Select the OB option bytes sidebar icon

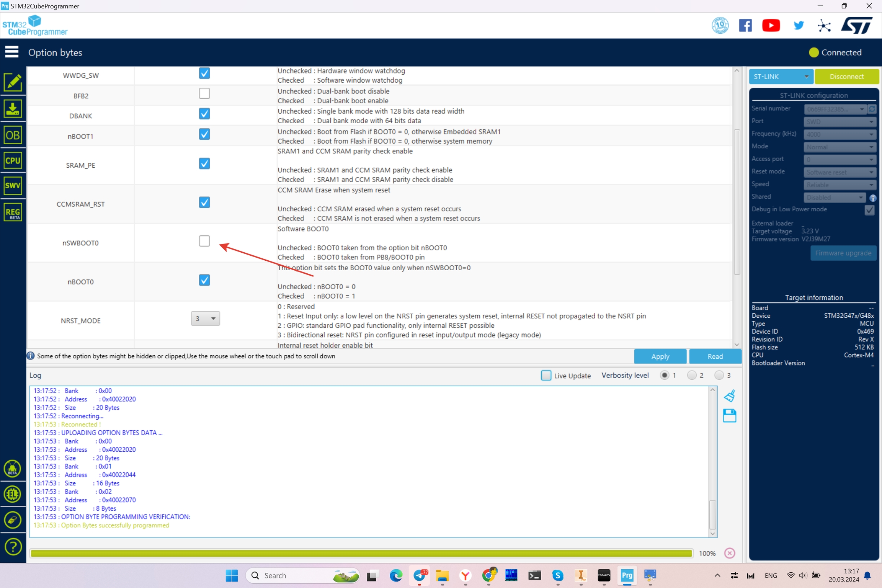tap(13, 135)
